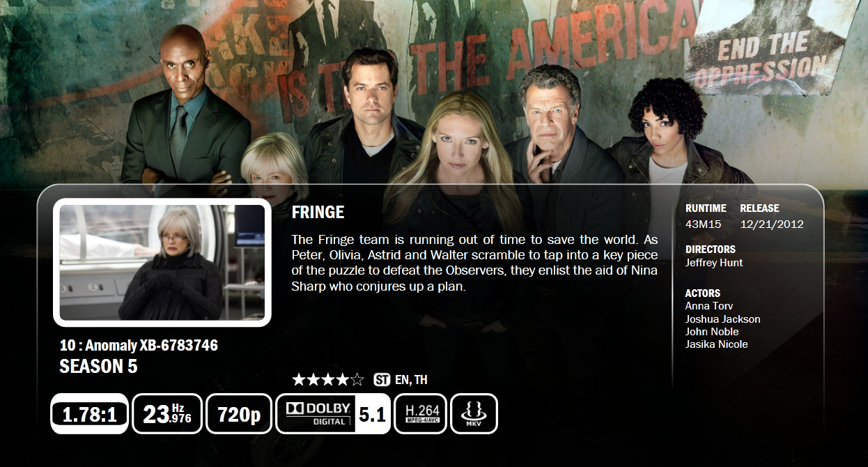868x467 pixels.
Task: Click the 23.976 Hz frame rate badge
Action: coord(167,414)
